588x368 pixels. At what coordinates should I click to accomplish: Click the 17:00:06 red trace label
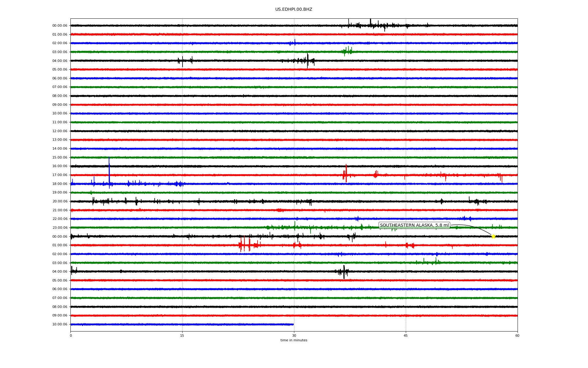click(x=60, y=175)
